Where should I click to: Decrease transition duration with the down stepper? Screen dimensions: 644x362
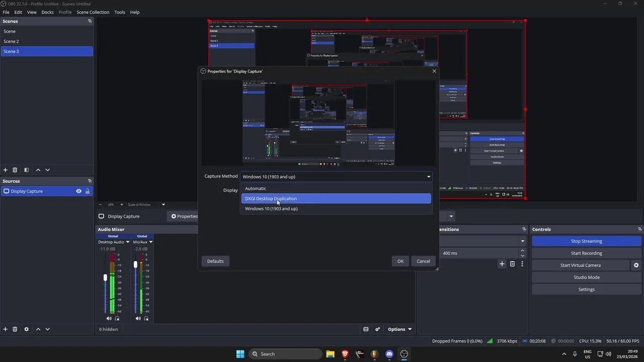click(x=522, y=255)
